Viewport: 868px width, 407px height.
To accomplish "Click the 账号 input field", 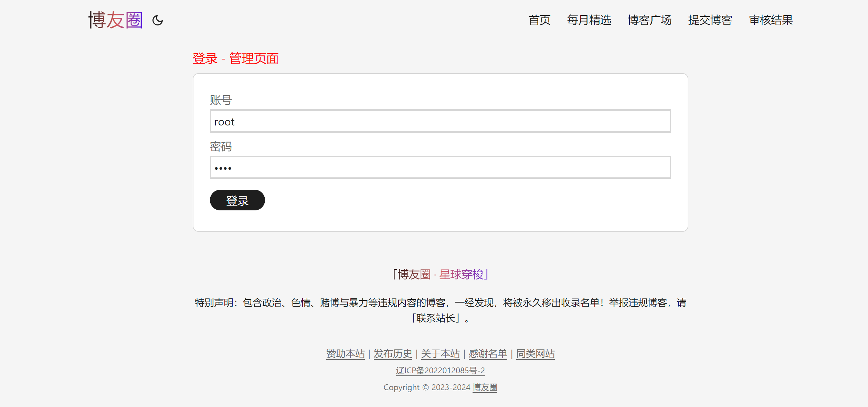I will click(440, 121).
